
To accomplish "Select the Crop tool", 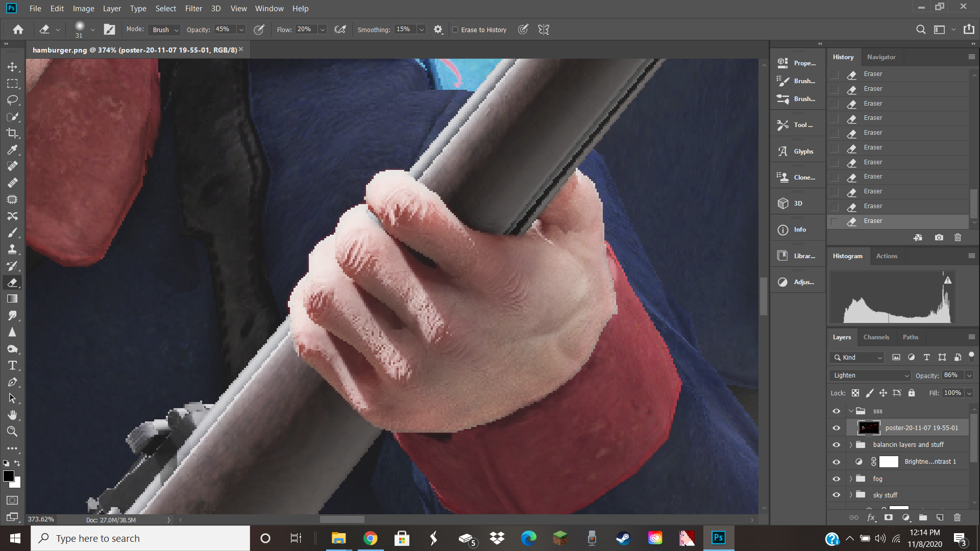I will pyautogui.click(x=12, y=133).
